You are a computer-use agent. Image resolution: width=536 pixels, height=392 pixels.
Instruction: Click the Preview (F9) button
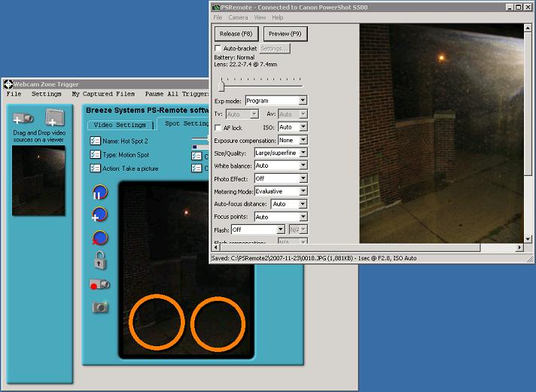[x=285, y=34]
